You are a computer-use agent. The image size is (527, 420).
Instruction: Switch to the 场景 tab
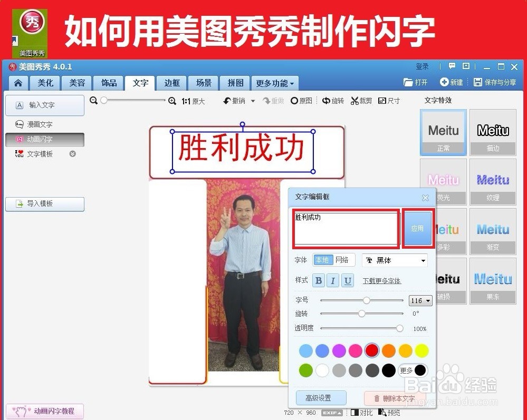[204, 83]
